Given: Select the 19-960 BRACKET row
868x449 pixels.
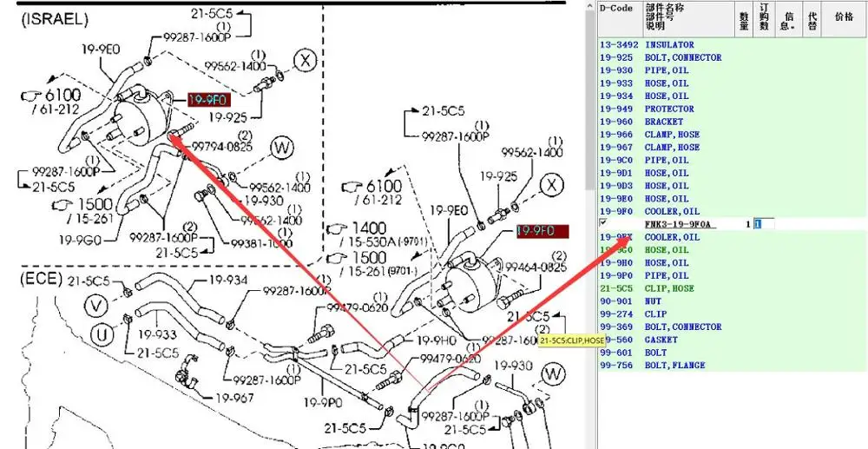Looking at the screenshot, I should click(x=731, y=122).
